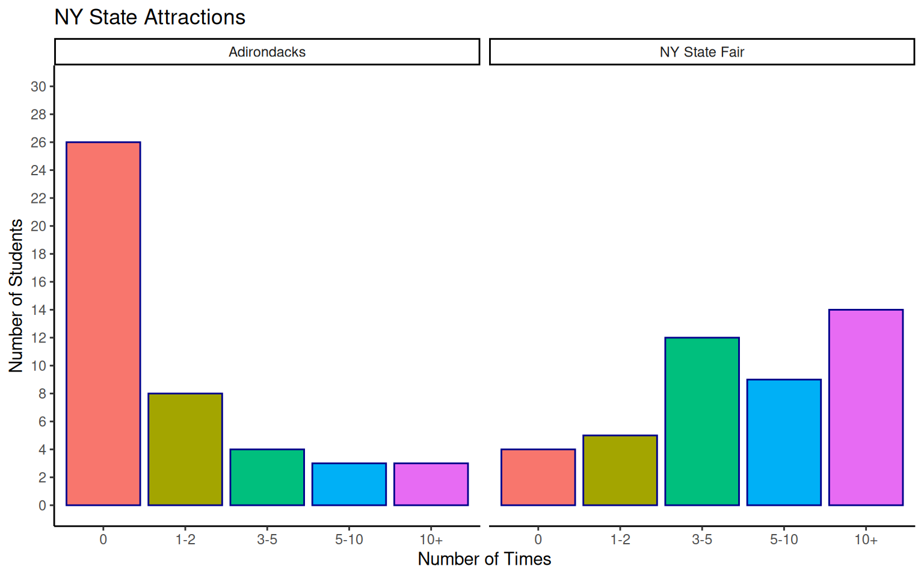The width and height of the screenshot is (924, 578).
Task: Click the red Adirondacks bar for 0 times
Action: point(103,324)
